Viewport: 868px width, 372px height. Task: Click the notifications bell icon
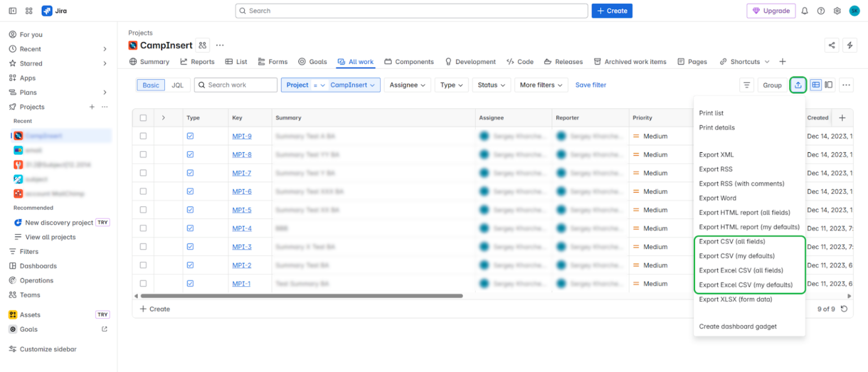804,10
